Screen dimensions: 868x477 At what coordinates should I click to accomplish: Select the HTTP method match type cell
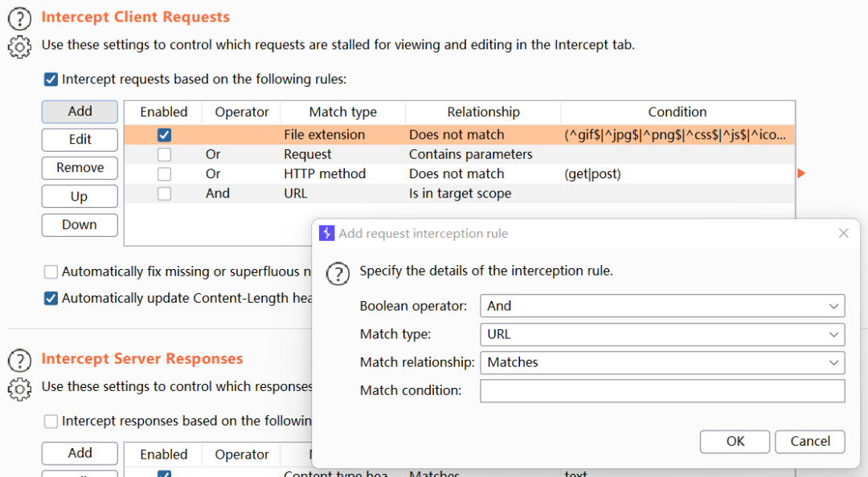click(342, 173)
